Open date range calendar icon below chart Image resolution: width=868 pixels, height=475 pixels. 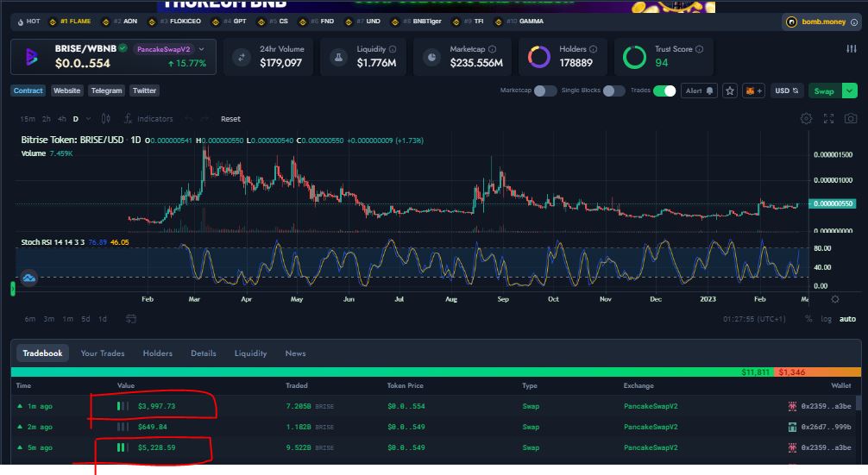[x=130, y=318]
